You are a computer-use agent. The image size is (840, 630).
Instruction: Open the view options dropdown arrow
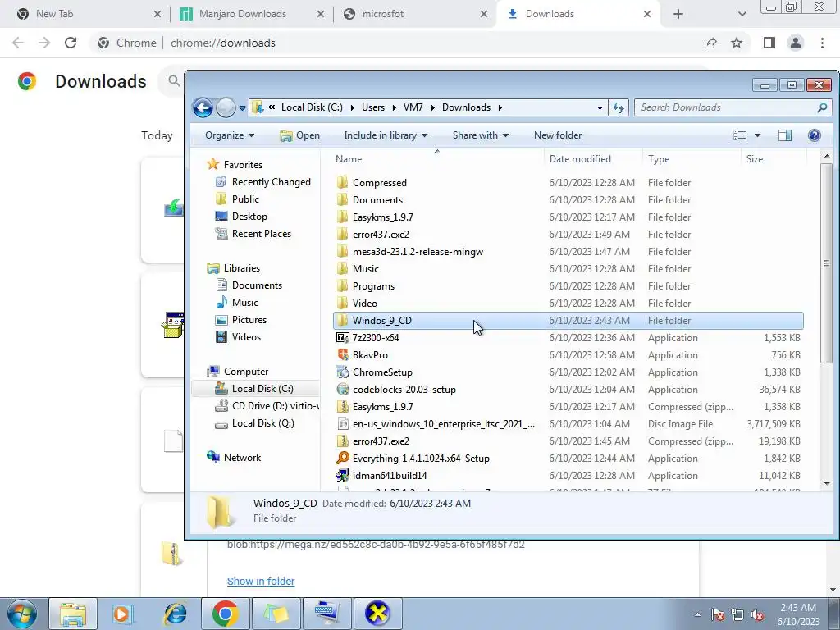click(757, 135)
